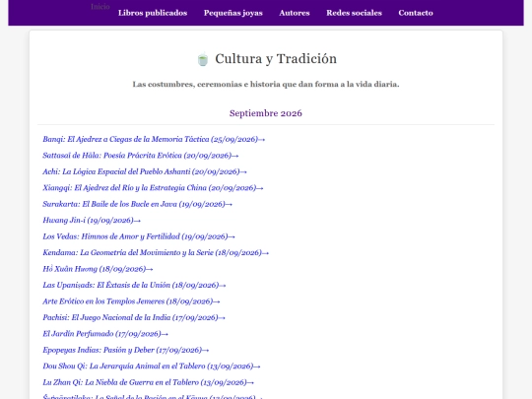
Task: Open Lu Zhan Qi: La Niebla de Guerra
Action: (x=148, y=382)
